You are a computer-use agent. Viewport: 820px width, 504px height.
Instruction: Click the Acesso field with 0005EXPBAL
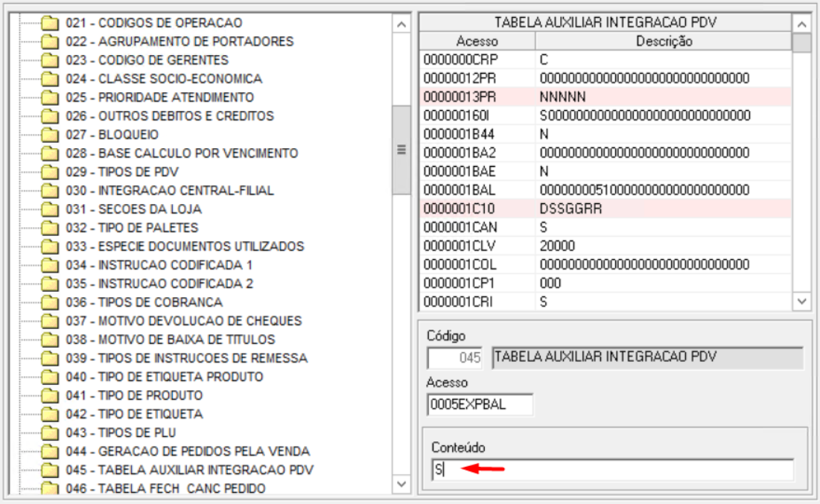pos(480,405)
